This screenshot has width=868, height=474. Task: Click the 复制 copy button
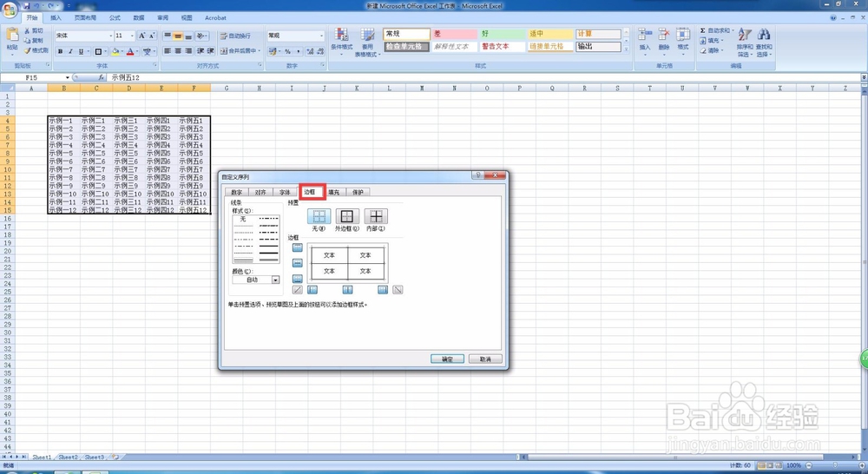coord(34,41)
